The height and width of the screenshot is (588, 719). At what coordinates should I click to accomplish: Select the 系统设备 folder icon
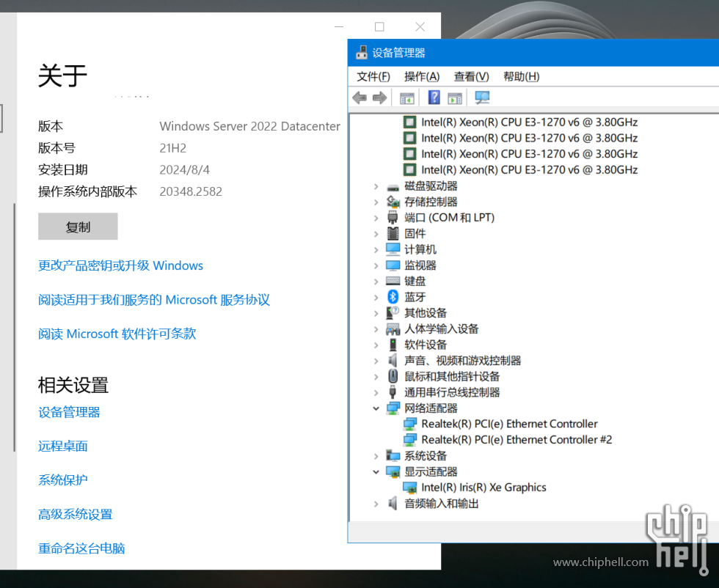coord(393,455)
